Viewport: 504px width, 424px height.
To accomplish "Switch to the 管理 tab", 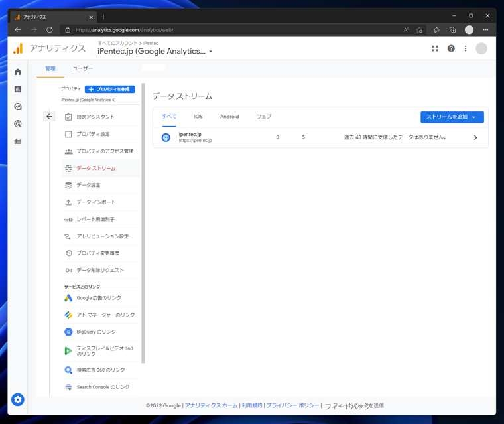I will coord(50,68).
